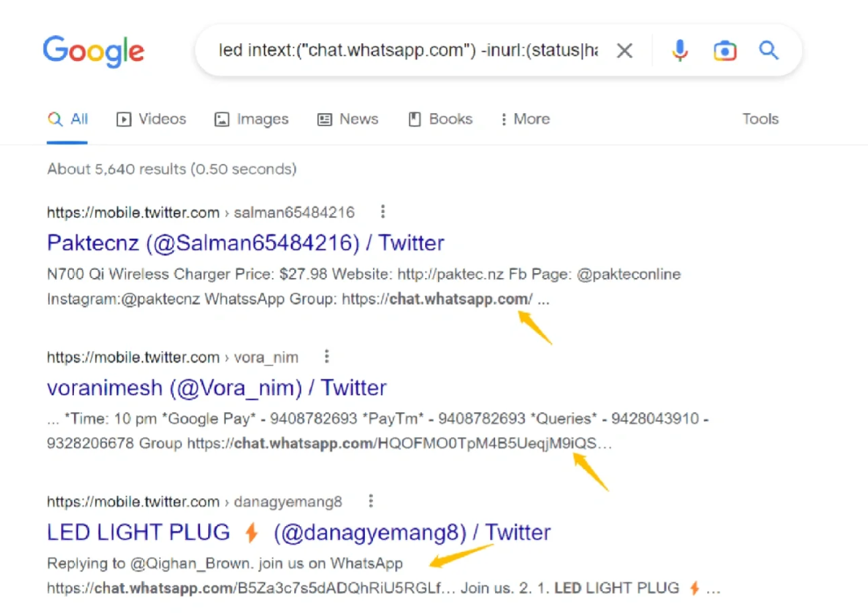
Task: Go to the Books tab
Action: pyautogui.click(x=440, y=119)
